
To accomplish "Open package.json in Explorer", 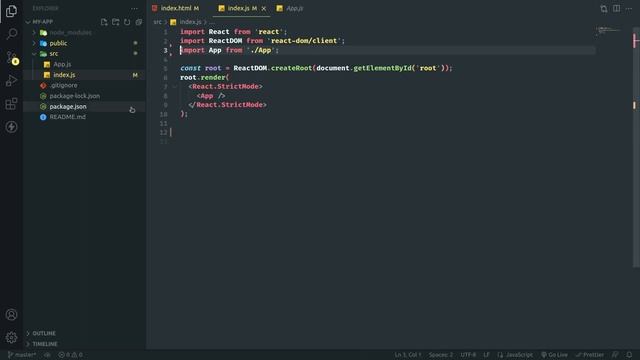I will pyautogui.click(x=68, y=107).
